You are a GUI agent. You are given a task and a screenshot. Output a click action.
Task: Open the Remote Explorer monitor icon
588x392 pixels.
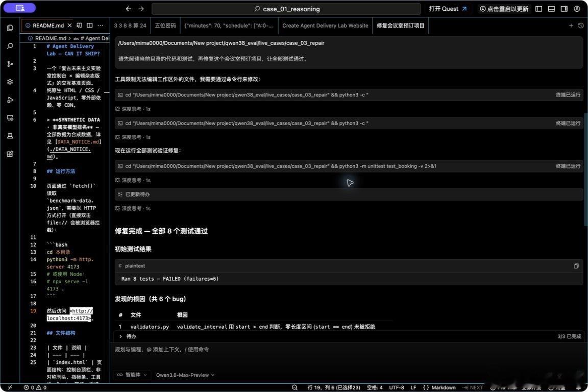click(10, 118)
